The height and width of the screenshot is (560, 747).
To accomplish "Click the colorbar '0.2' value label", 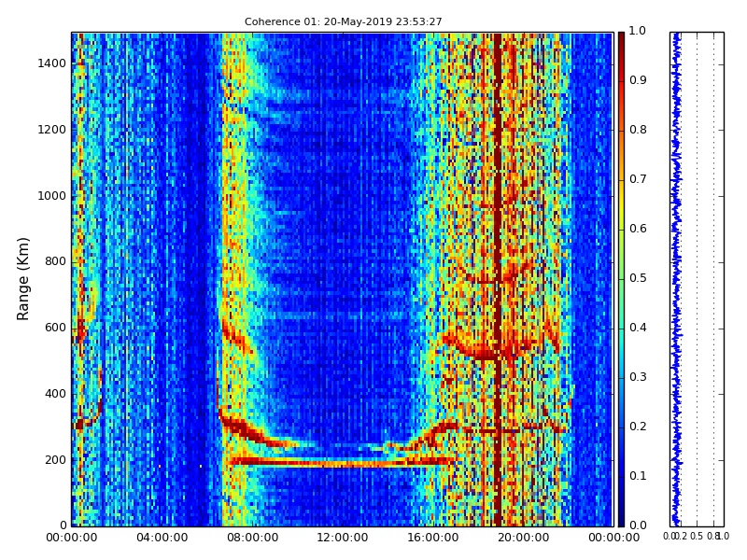I will point(638,427).
